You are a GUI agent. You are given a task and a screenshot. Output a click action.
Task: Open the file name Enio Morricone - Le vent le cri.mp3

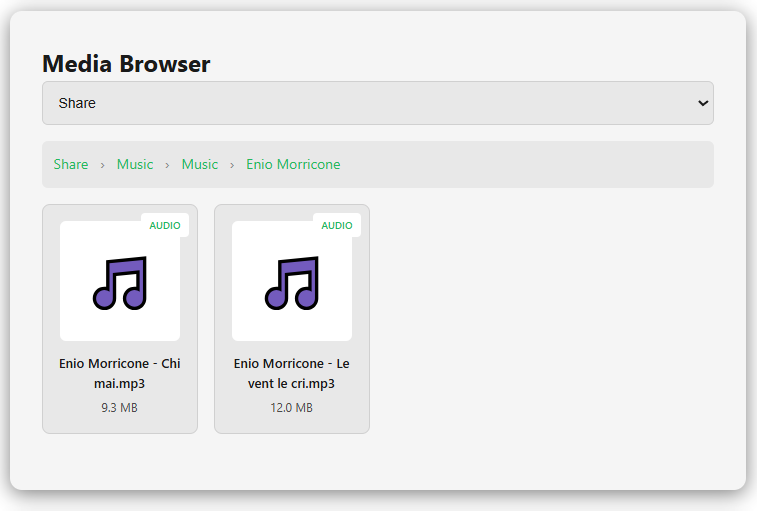coord(292,373)
